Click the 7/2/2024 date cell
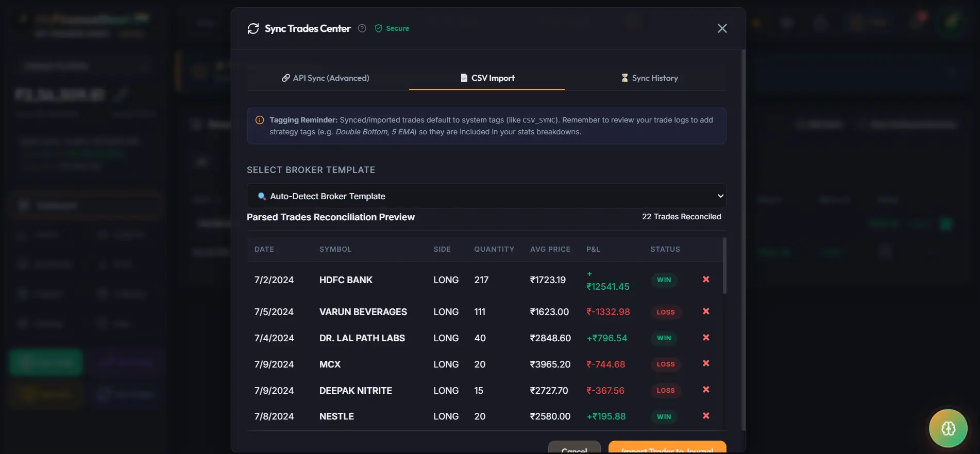The width and height of the screenshot is (980, 454). 274,280
